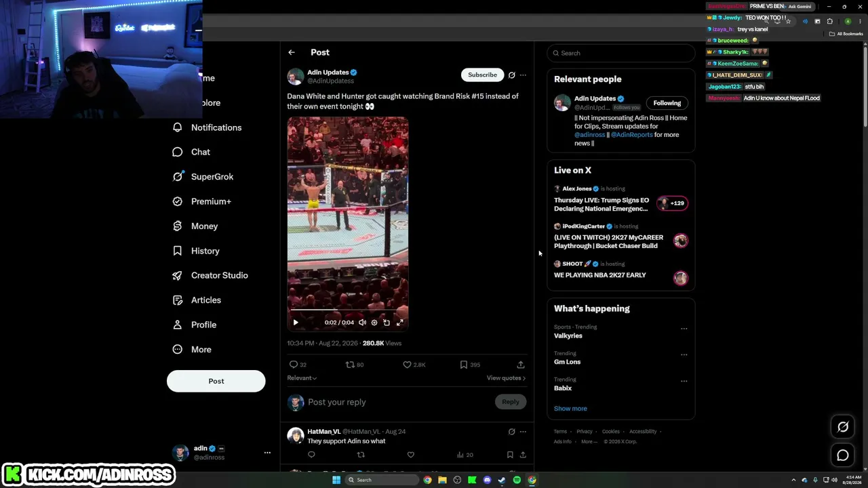This screenshot has height=488, width=868.
Task: Open Articles in the sidebar
Action: [x=197, y=300]
